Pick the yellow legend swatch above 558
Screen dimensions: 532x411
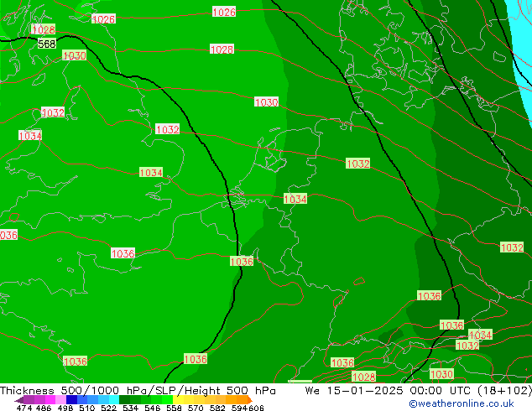click(178, 400)
